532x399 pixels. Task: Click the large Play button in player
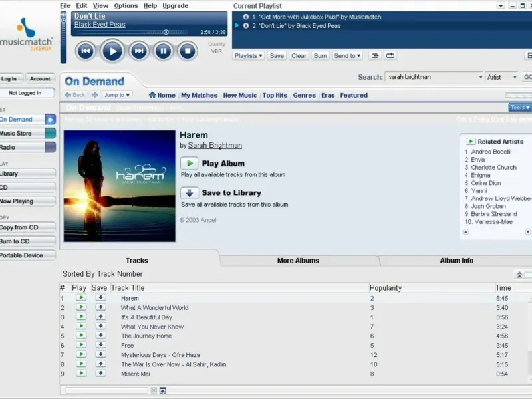[x=112, y=51]
